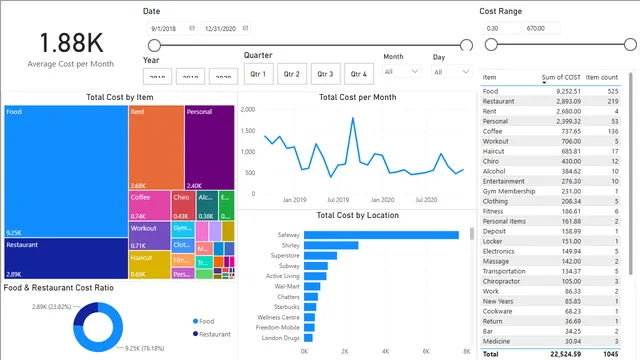
Task: Click the end date field 12/31/2020
Action: [226, 29]
